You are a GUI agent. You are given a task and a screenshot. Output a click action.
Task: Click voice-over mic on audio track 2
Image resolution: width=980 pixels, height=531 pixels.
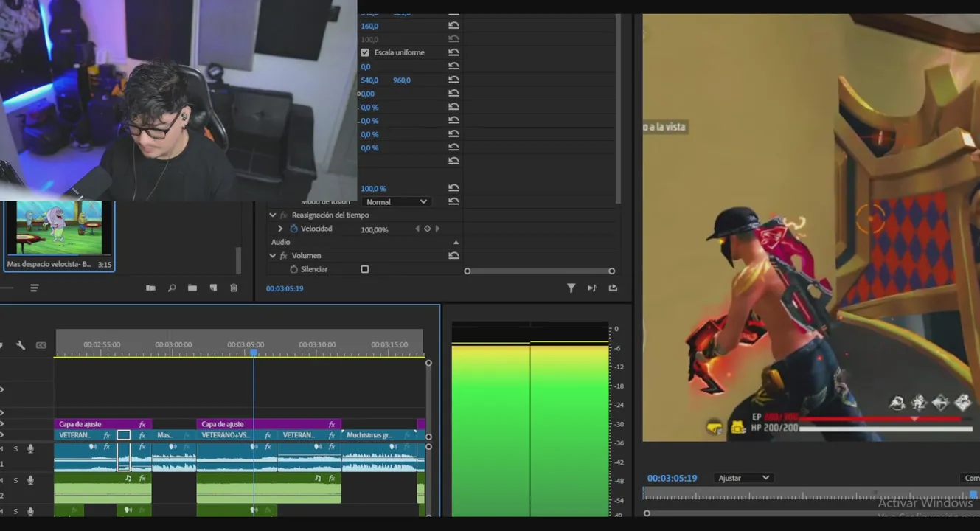(x=30, y=480)
